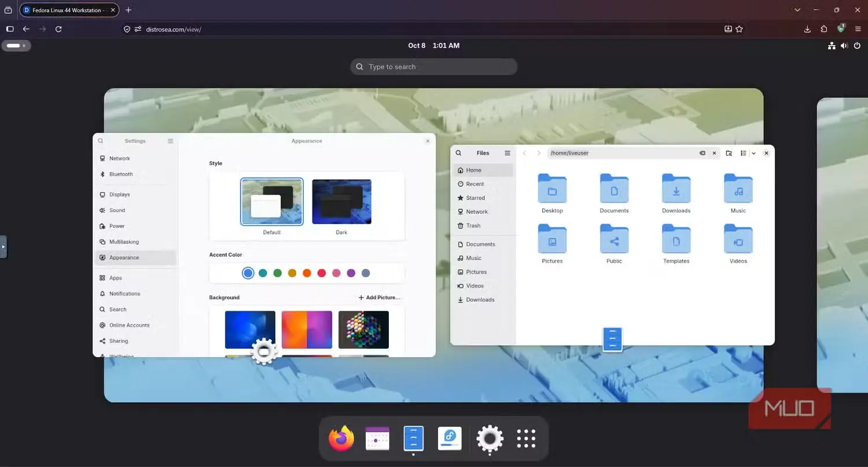
Task: Click the power icon in GNOME top bar
Action: tap(858, 46)
